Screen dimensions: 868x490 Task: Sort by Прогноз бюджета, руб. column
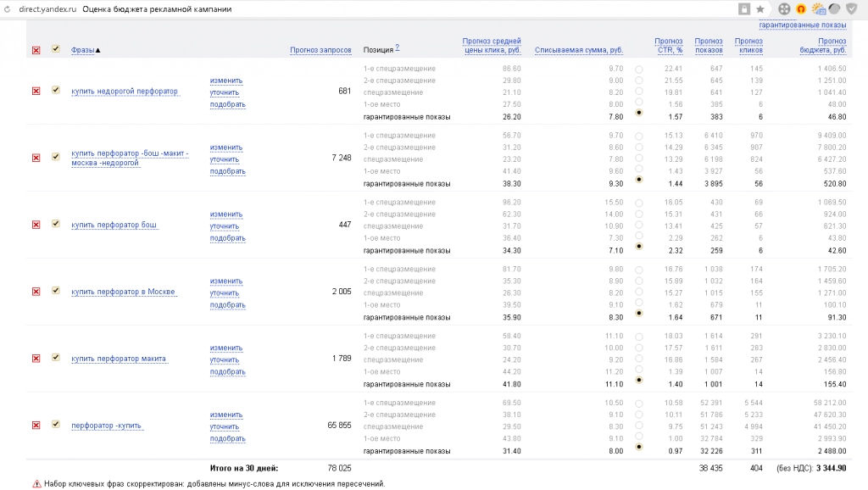click(823, 46)
